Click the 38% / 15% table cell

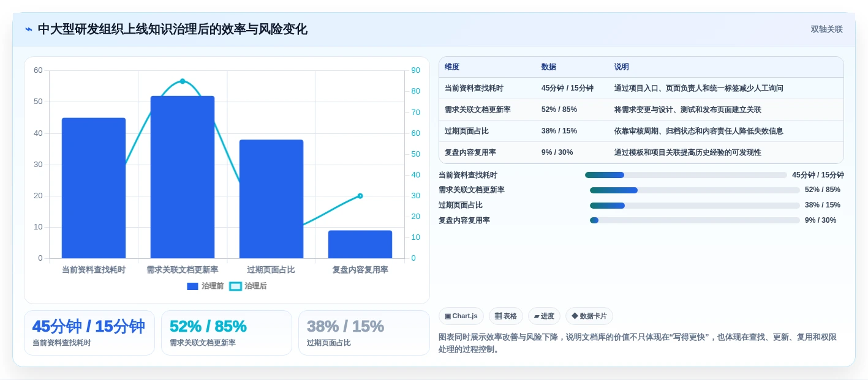coord(559,131)
